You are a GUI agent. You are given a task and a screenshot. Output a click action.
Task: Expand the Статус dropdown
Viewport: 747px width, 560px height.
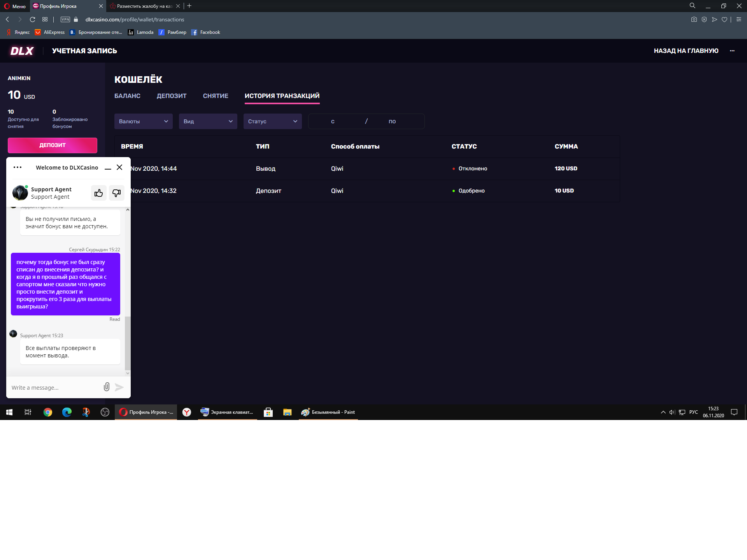pyautogui.click(x=273, y=121)
